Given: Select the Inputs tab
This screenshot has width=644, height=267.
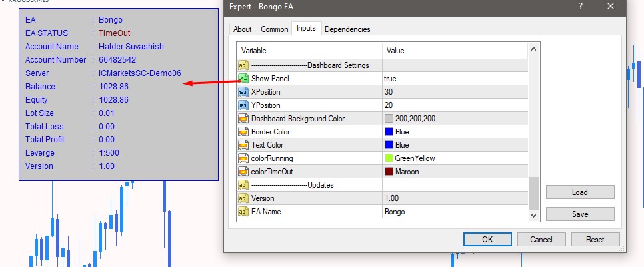Looking at the screenshot, I should 306,28.
